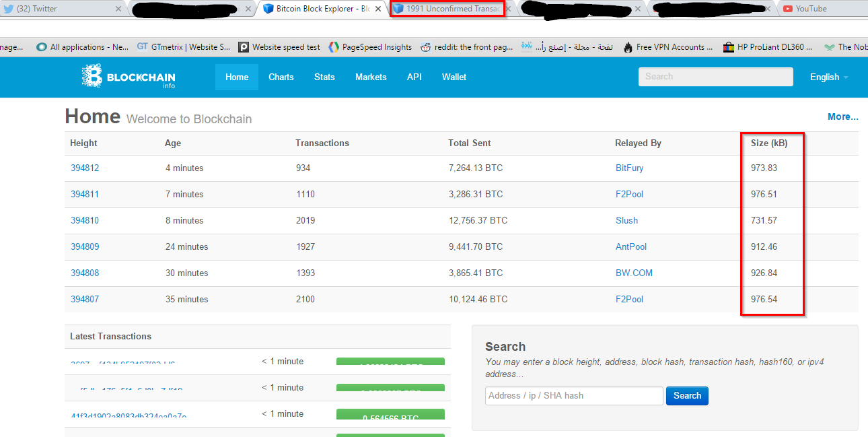Viewport: 868px width, 437px height.
Task: Open block height 394809
Action: [x=85, y=246]
